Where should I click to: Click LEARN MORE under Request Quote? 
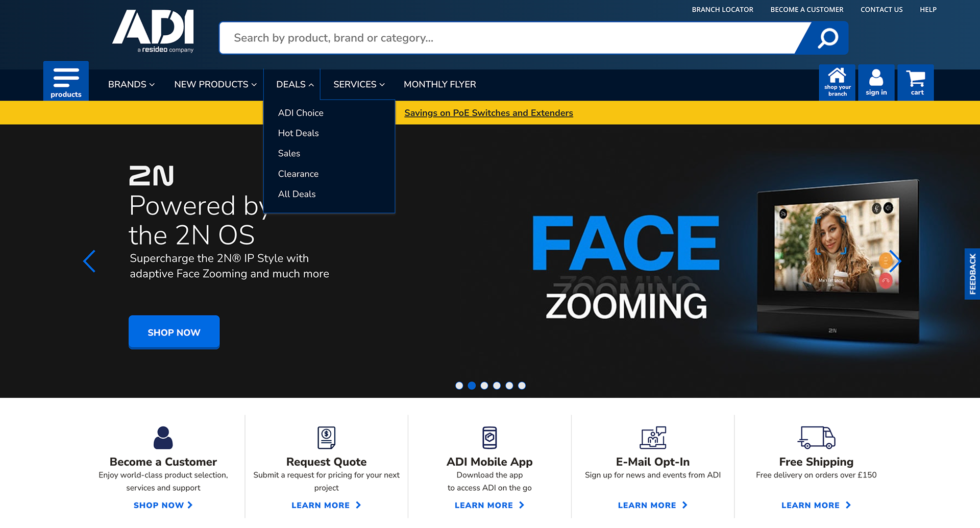(327, 505)
